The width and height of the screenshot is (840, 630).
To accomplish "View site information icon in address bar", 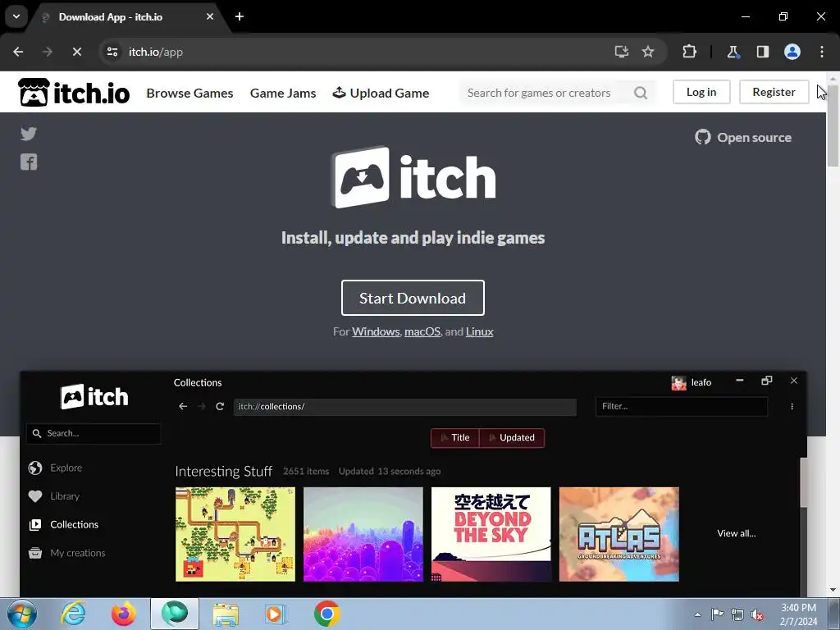I will [x=112, y=52].
